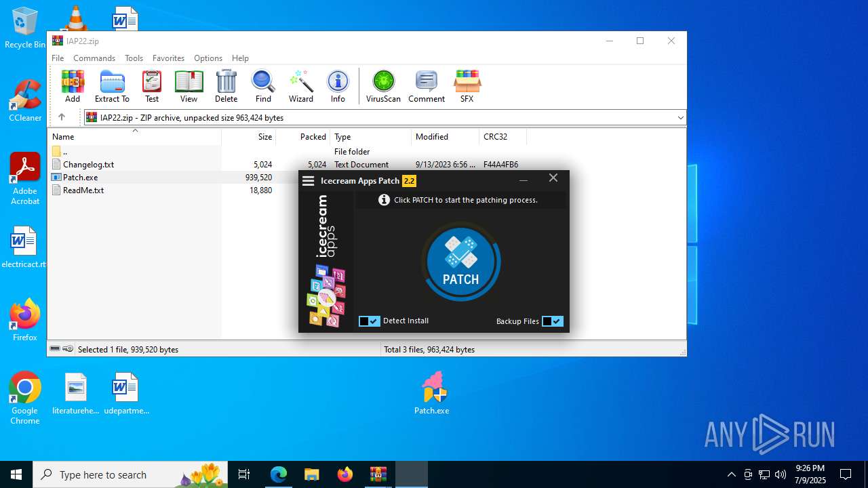
Task: Expand the archive path dropdown arrow
Action: pyautogui.click(x=680, y=118)
